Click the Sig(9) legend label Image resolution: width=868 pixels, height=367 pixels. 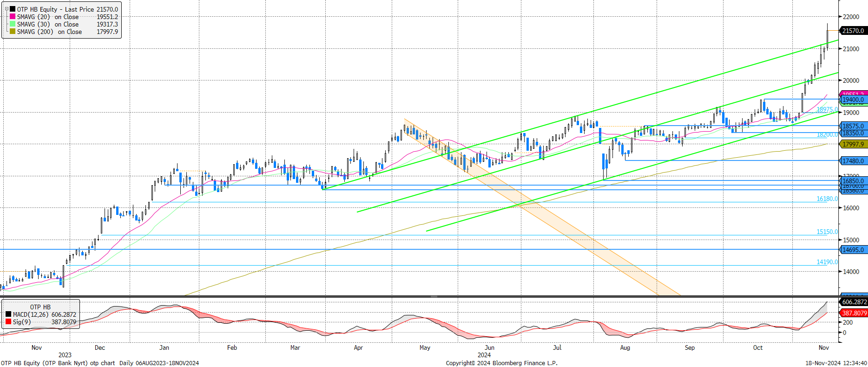22,322
